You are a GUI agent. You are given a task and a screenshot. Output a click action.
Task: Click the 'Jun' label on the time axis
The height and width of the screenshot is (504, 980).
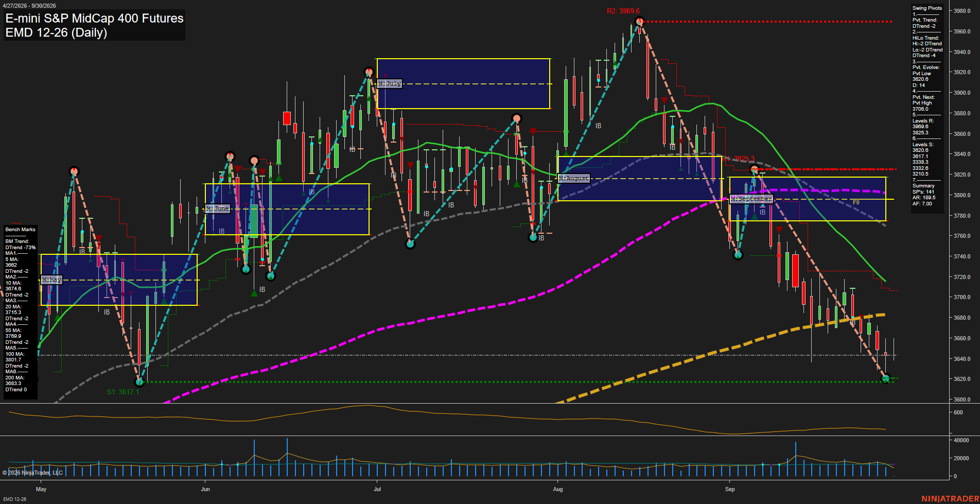pos(205,489)
